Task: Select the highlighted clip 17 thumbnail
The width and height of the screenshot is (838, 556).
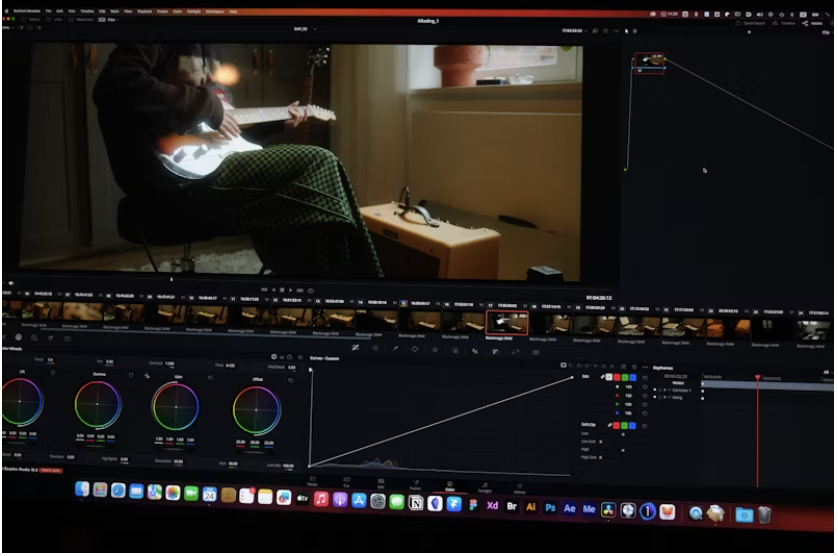Action: pos(507,322)
